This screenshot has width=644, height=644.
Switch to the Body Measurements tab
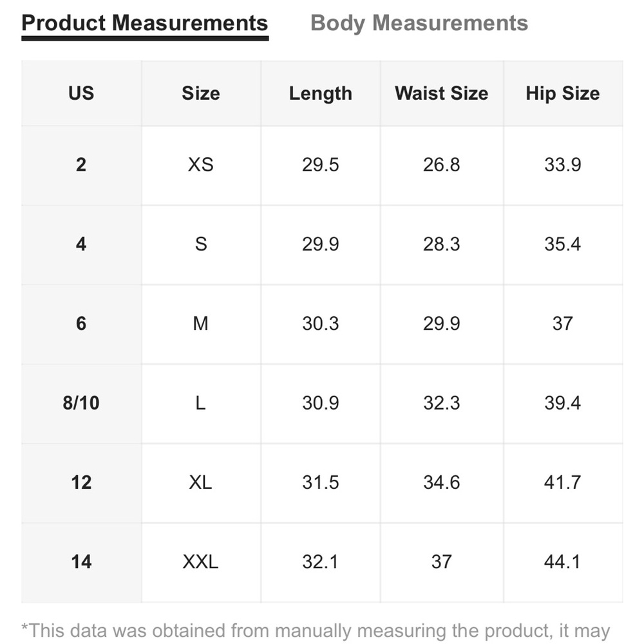click(x=419, y=23)
